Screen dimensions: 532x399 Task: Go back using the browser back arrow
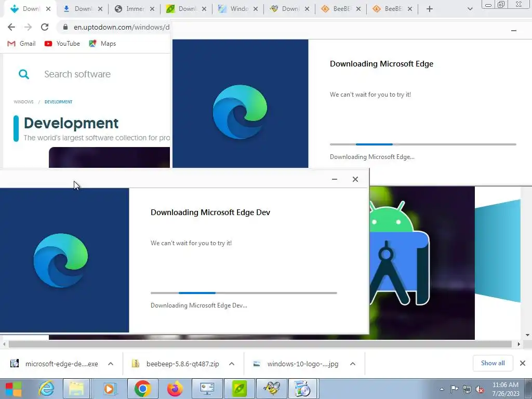[11, 27]
